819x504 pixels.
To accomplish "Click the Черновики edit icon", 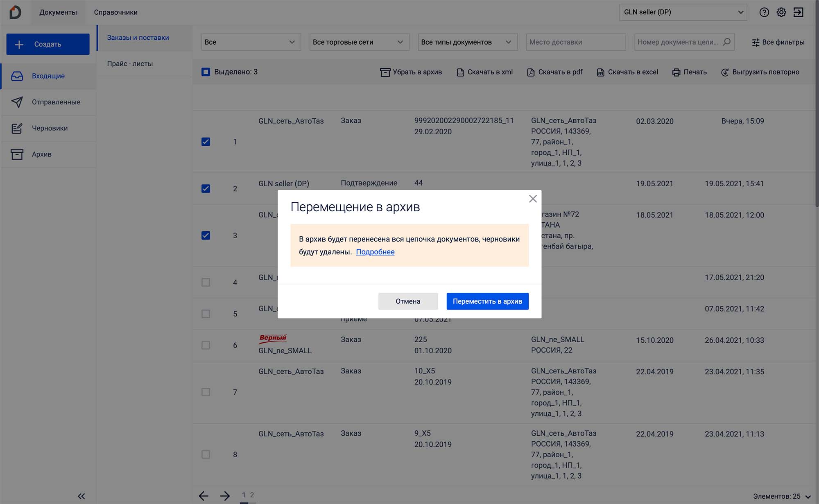I will pos(17,128).
